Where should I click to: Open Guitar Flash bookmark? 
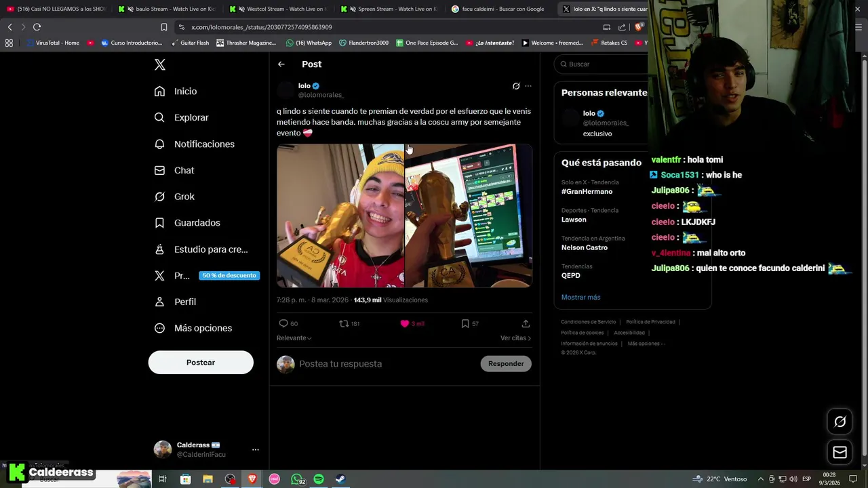point(189,43)
